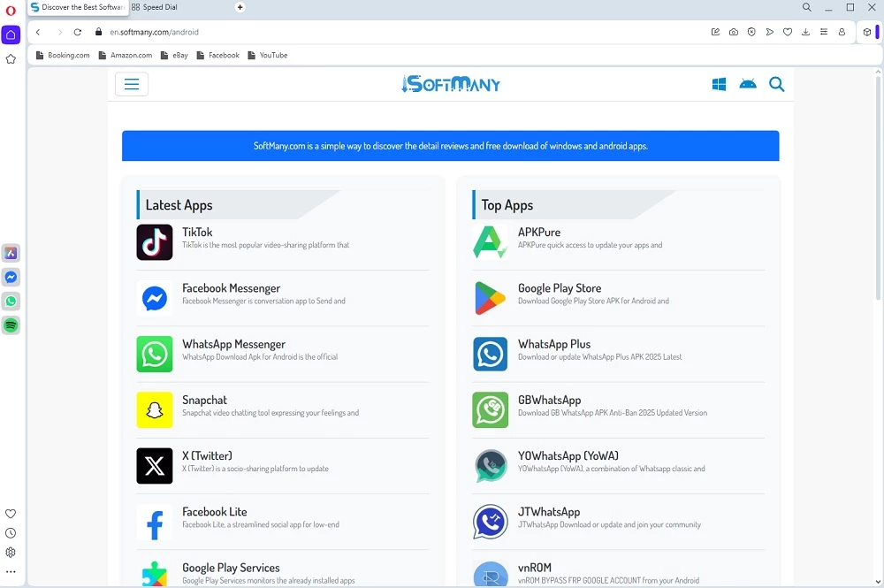Open the ad blocker shield icon

(x=751, y=32)
